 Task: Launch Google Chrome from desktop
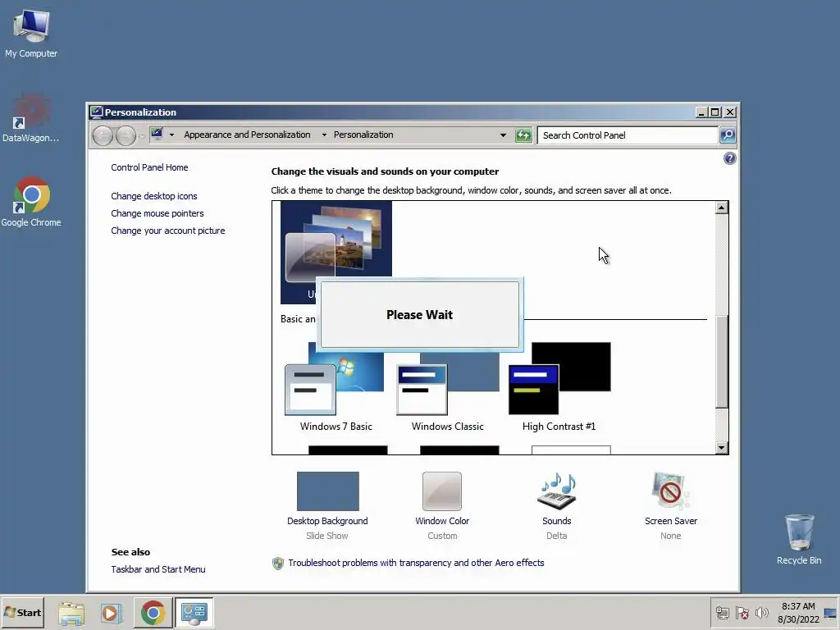pyautogui.click(x=30, y=202)
